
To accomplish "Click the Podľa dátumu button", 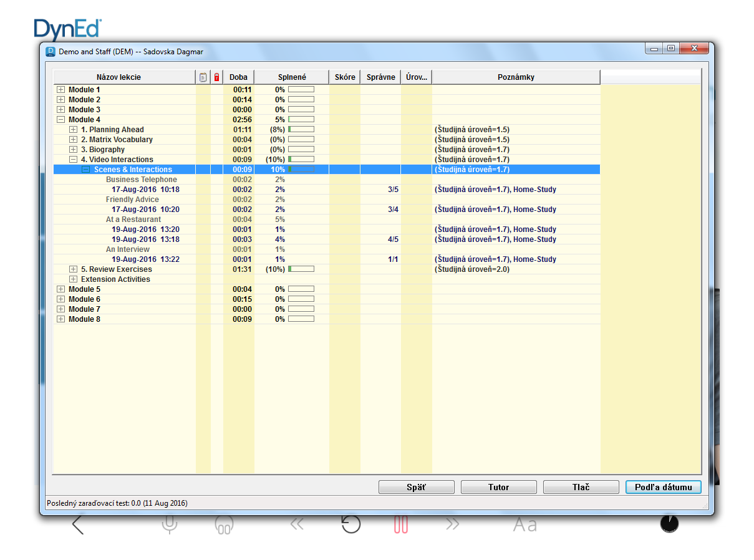I will pyautogui.click(x=663, y=487).
